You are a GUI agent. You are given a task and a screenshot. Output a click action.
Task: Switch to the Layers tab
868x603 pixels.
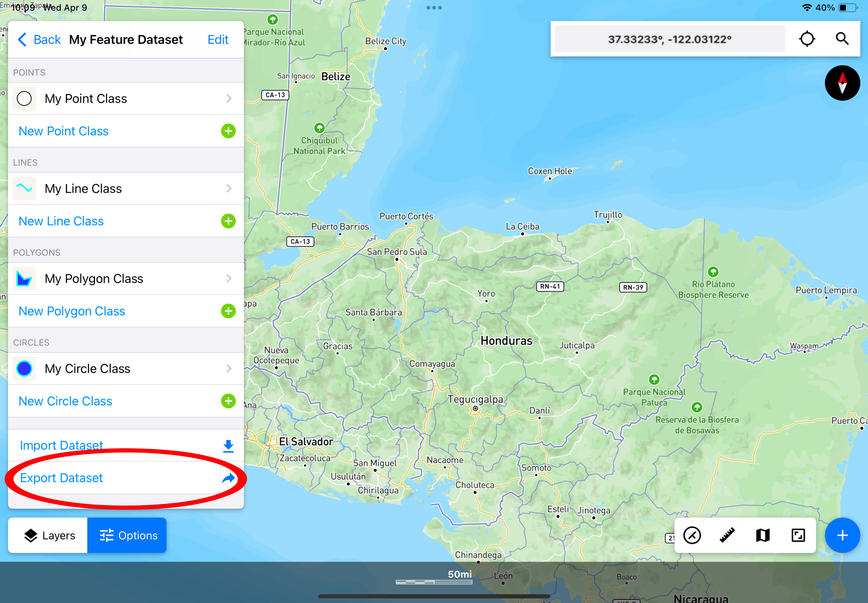tap(49, 535)
